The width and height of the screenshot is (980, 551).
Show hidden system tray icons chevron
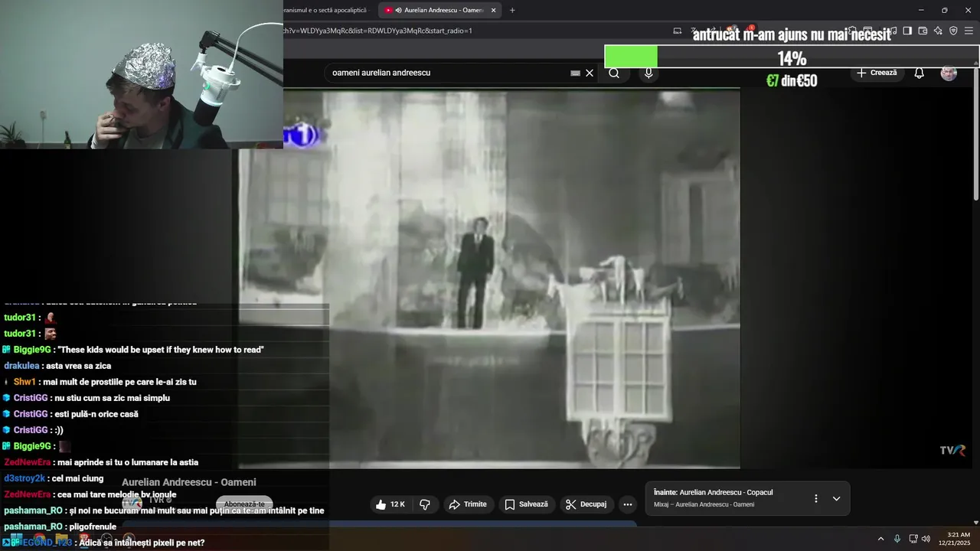(x=880, y=539)
